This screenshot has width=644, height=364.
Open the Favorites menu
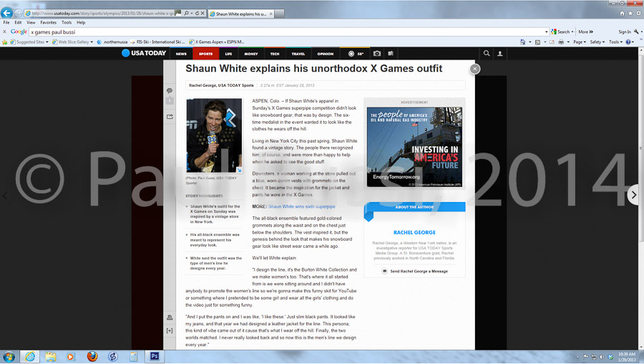(49, 23)
